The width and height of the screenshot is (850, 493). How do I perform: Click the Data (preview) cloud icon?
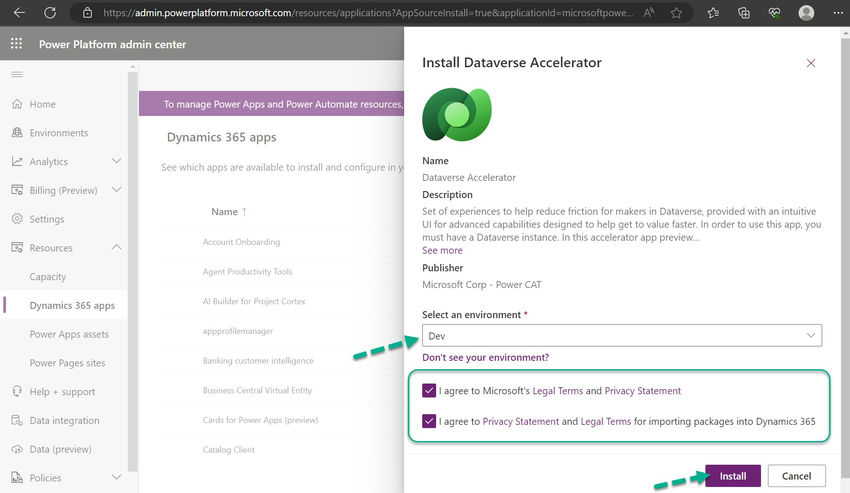17,449
